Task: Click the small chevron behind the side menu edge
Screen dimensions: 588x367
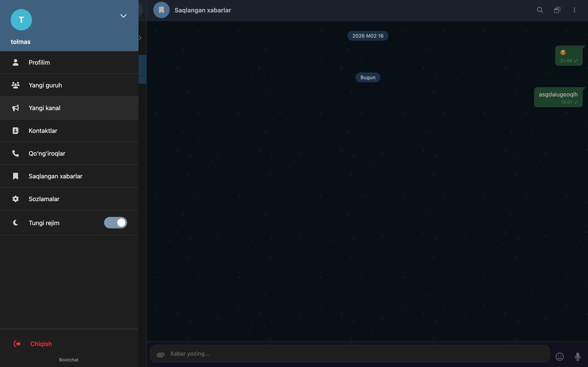Action: [141, 38]
